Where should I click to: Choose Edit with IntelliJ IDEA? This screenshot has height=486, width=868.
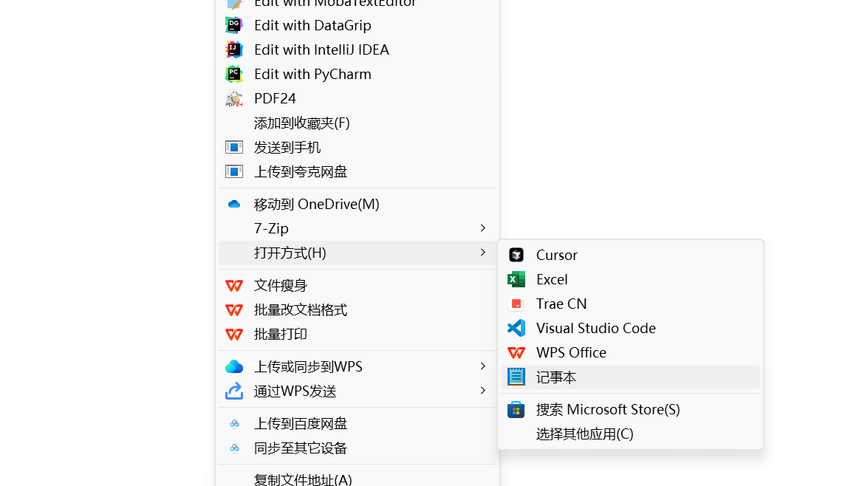click(357, 49)
